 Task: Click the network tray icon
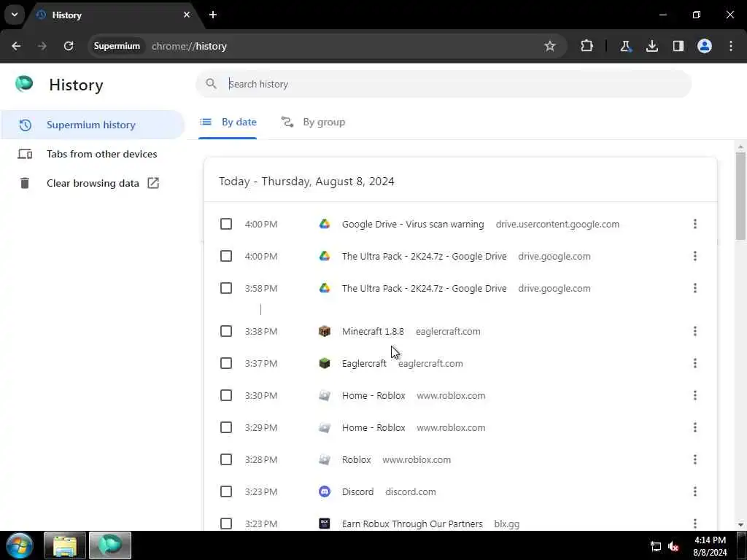656,546
